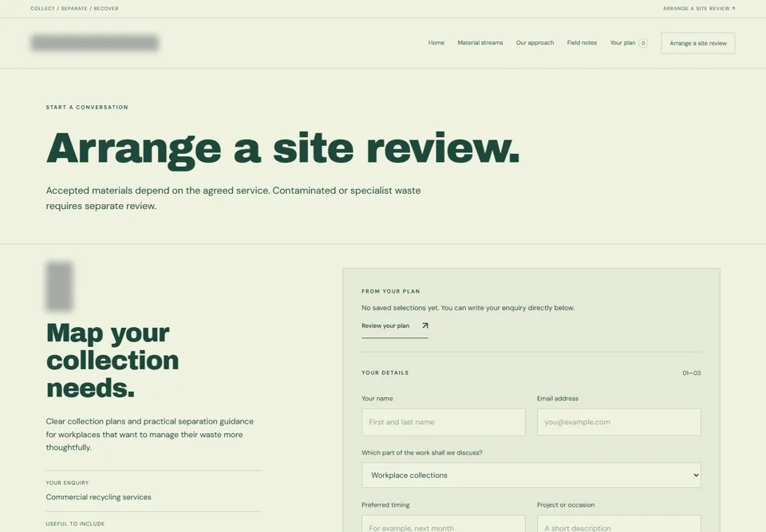Click the Project or occasion input field
Viewport: 766px width, 532px height.
click(x=618, y=524)
